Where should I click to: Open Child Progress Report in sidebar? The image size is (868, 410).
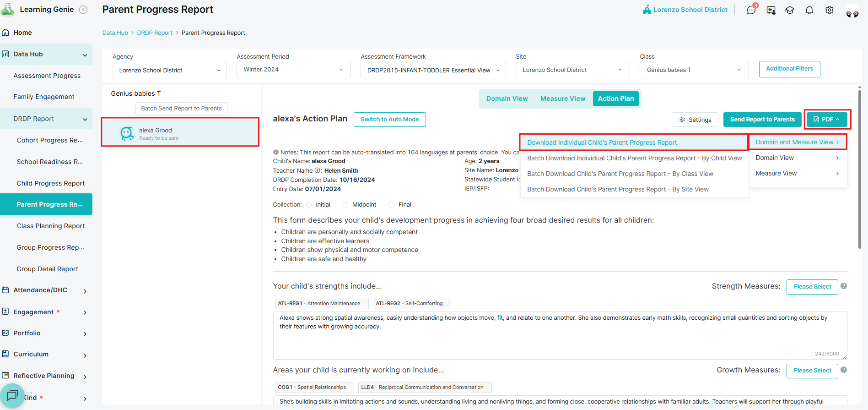(x=51, y=183)
